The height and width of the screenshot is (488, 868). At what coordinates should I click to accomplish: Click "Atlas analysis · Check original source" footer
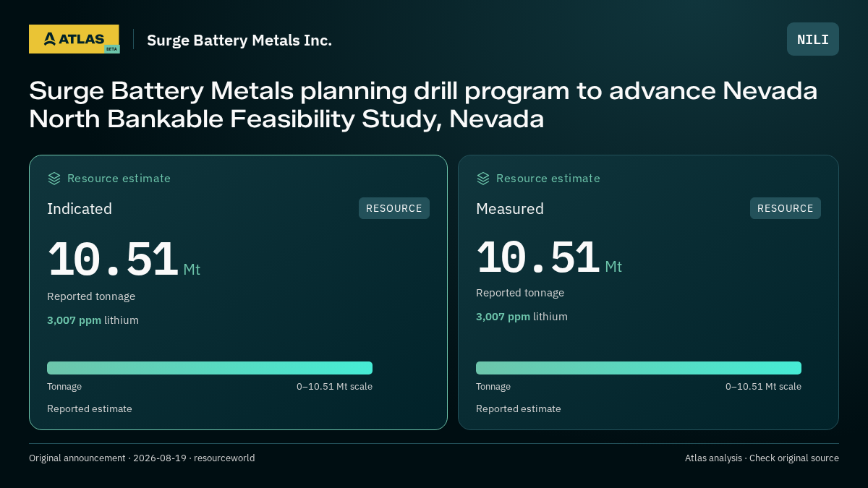click(x=762, y=458)
